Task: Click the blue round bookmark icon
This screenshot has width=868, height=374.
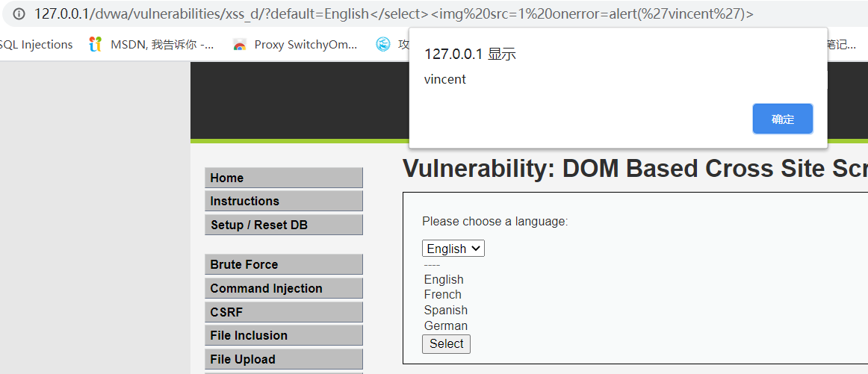Action: [383, 45]
